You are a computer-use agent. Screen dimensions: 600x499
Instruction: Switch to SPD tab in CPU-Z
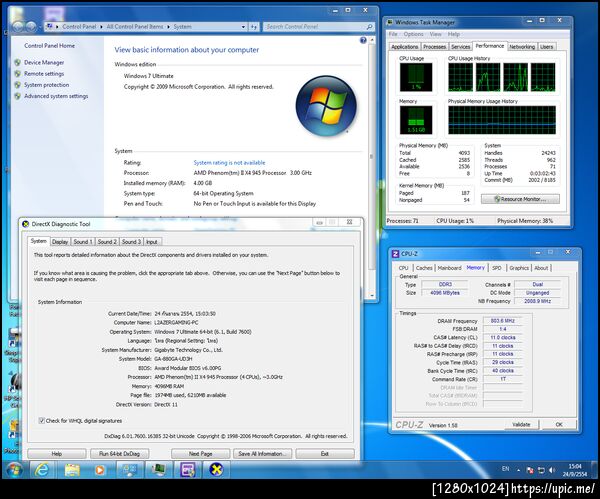[497, 268]
